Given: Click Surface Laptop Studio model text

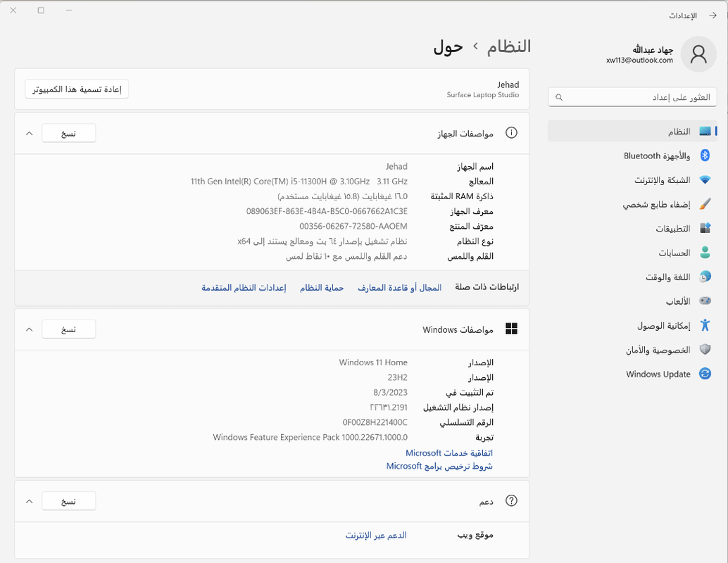Looking at the screenshot, I should [483, 95].
